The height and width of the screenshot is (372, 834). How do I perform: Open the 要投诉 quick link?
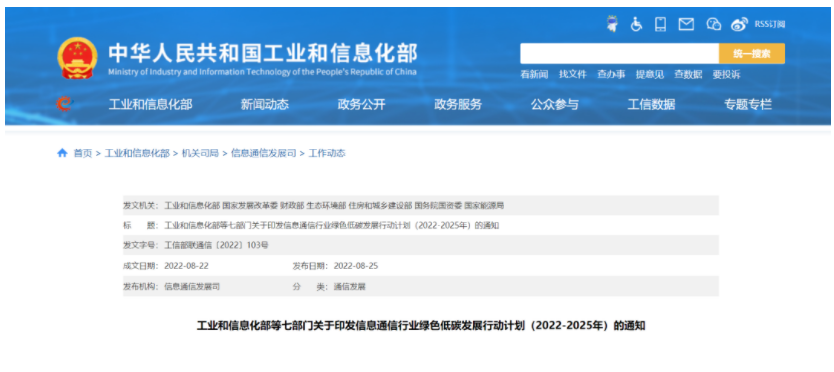pyautogui.click(x=727, y=75)
